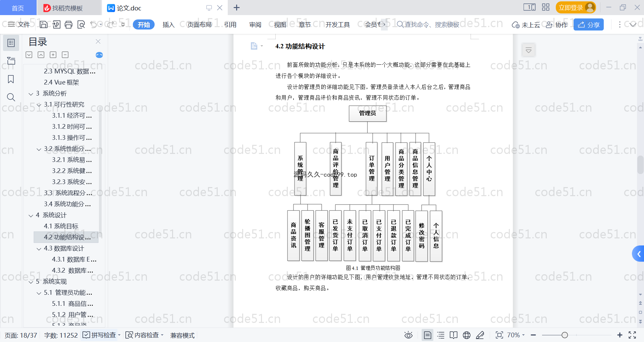The width and height of the screenshot is (644, 342).
Task: Open the 插入 ribbon tab
Action: (168, 24)
